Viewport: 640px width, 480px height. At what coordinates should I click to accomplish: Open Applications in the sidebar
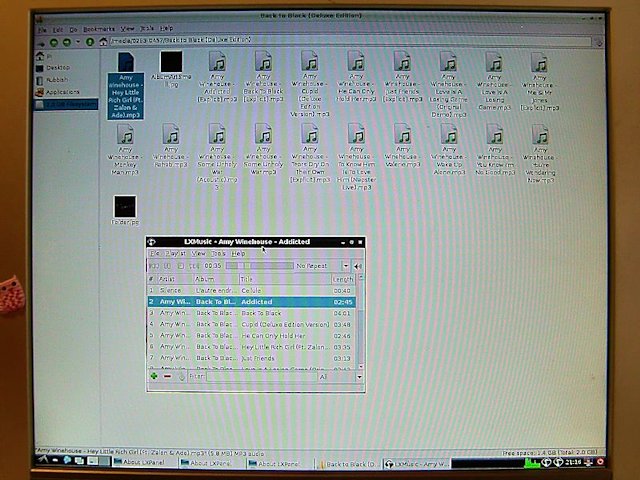pos(62,92)
